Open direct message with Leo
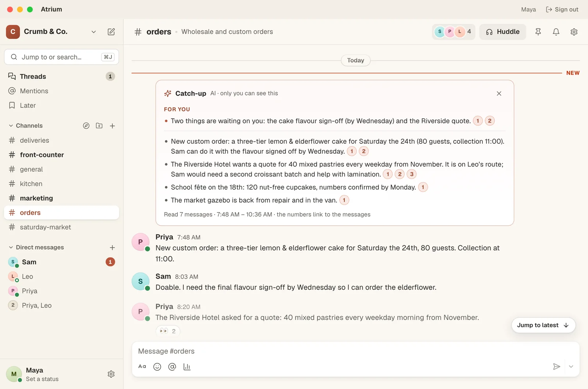Image resolution: width=588 pixels, height=389 pixels. (x=61, y=276)
